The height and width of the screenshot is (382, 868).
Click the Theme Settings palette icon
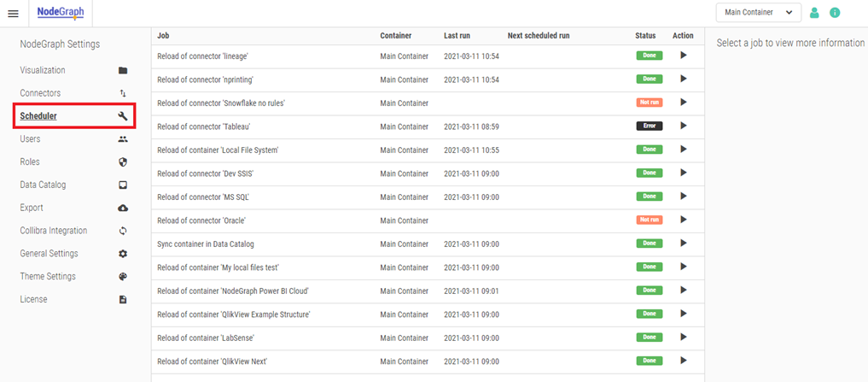(x=123, y=277)
